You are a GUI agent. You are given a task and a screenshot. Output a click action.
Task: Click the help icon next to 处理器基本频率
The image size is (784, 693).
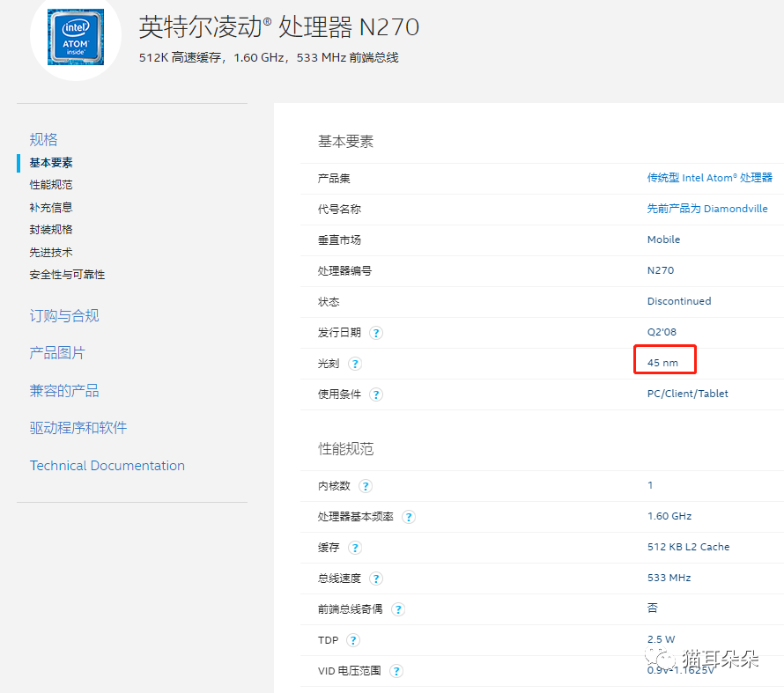tap(409, 517)
